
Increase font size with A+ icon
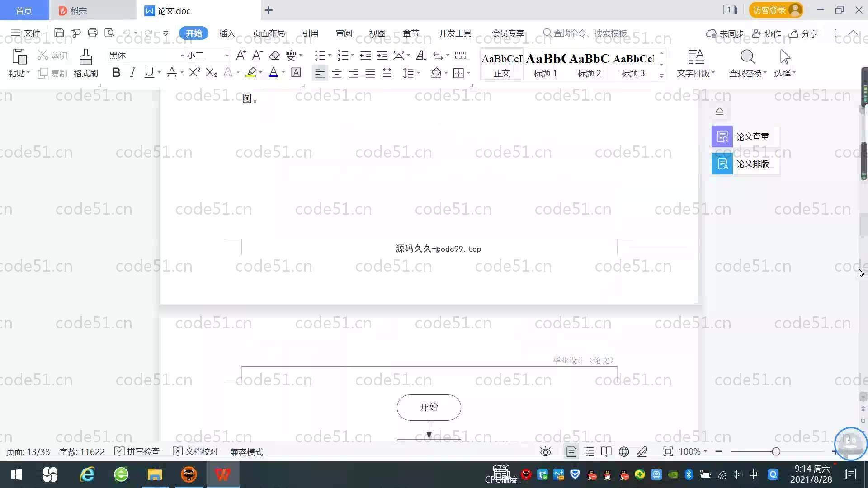coord(241,55)
